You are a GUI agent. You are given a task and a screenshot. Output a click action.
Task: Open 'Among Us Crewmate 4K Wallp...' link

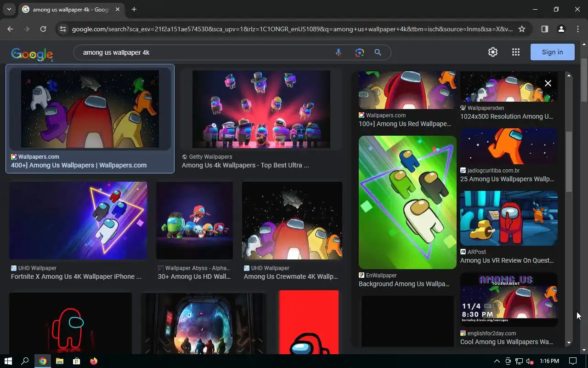[x=291, y=276]
